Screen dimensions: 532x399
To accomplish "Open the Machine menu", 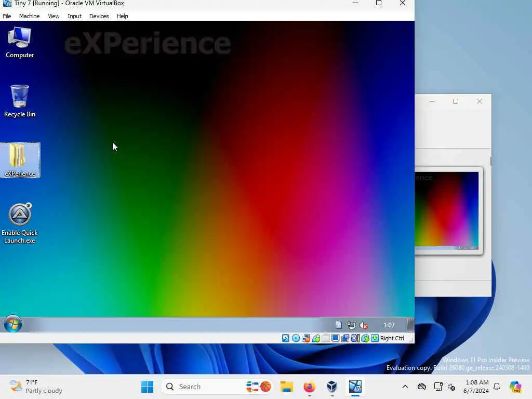I will tap(29, 16).
